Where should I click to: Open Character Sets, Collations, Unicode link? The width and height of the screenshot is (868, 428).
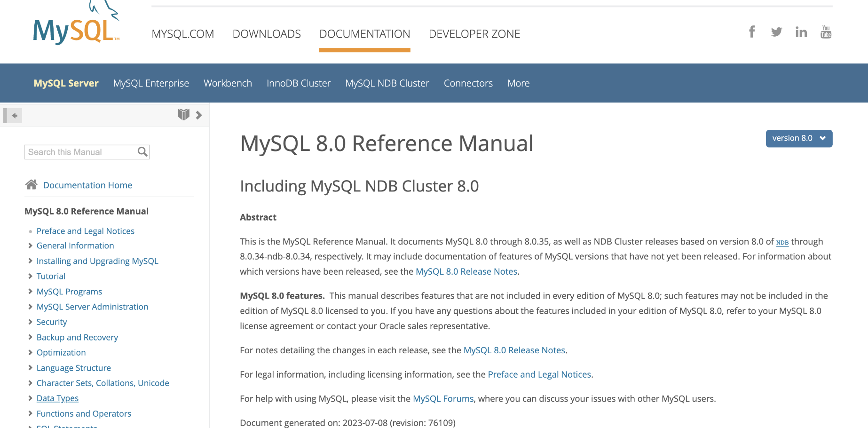[x=103, y=383]
